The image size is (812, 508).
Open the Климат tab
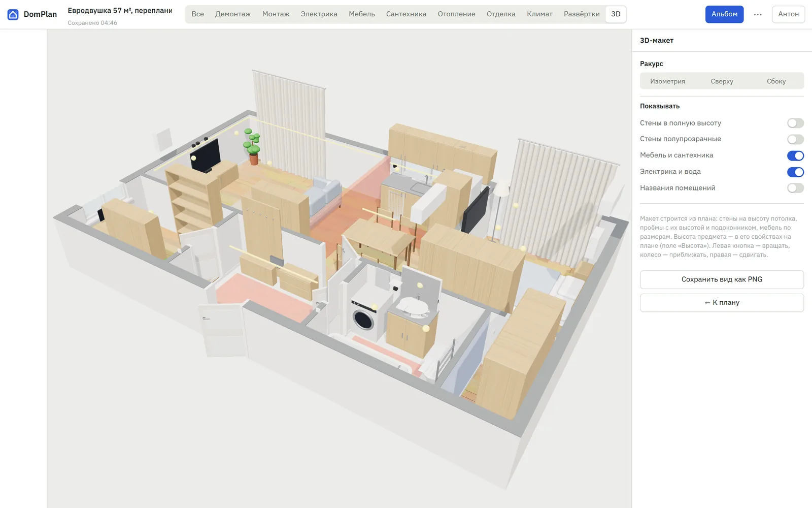pos(539,14)
